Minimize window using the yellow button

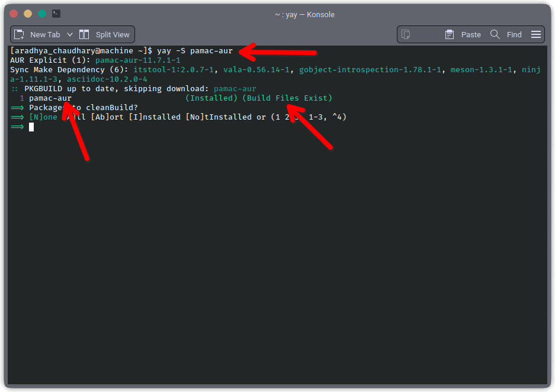pyautogui.click(x=28, y=14)
